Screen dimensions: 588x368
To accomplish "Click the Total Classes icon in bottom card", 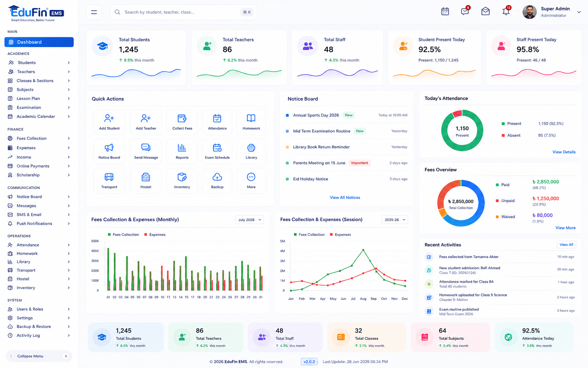I will coord(341,337).
